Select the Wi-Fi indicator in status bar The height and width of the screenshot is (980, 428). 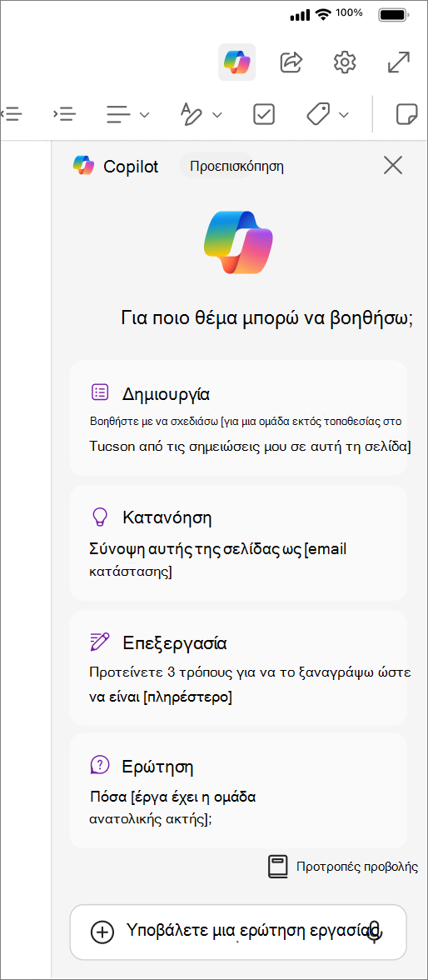[323, 13]
